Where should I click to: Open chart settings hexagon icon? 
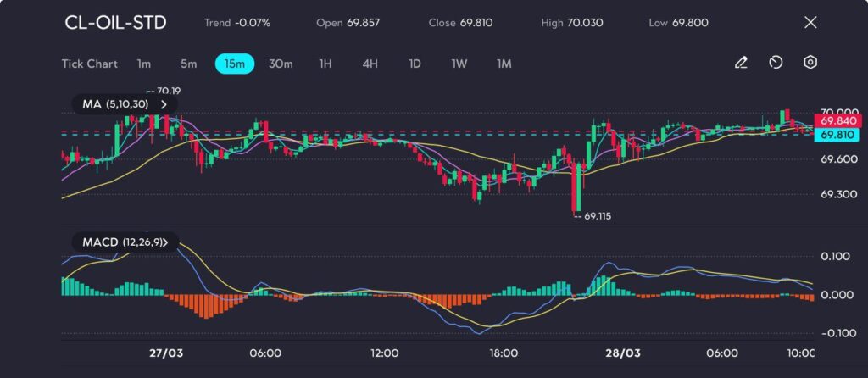[810, 63]
